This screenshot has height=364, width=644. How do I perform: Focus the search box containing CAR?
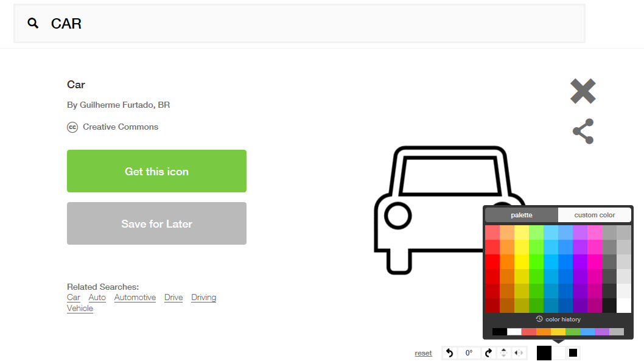299,23
